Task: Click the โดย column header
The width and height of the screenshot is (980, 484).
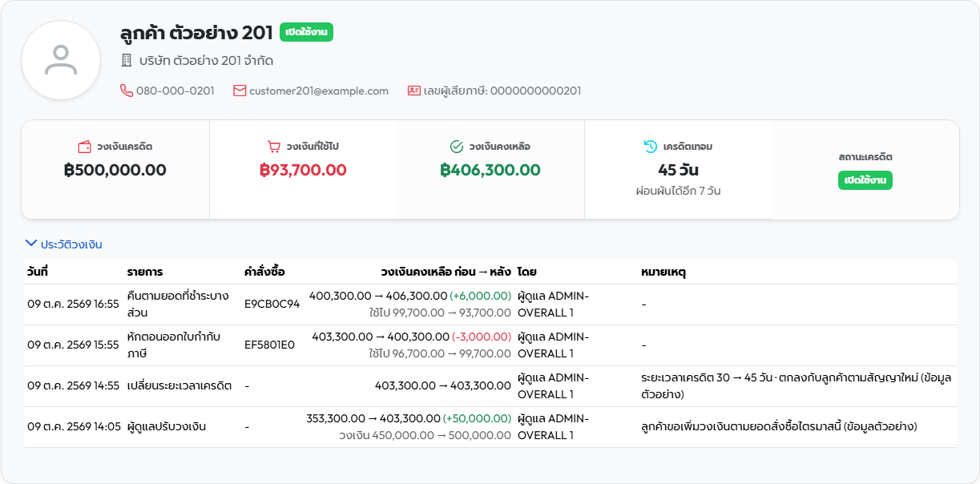Action: tap(527, 272)
